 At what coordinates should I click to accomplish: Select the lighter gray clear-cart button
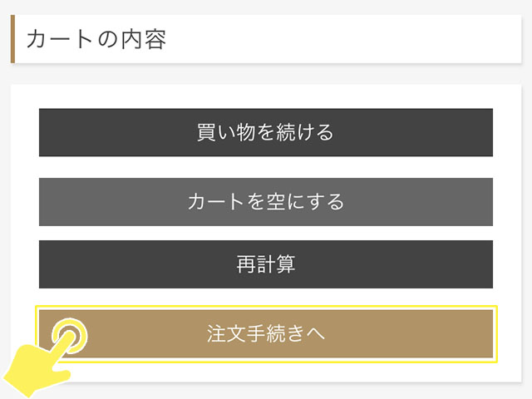point(266,202)
